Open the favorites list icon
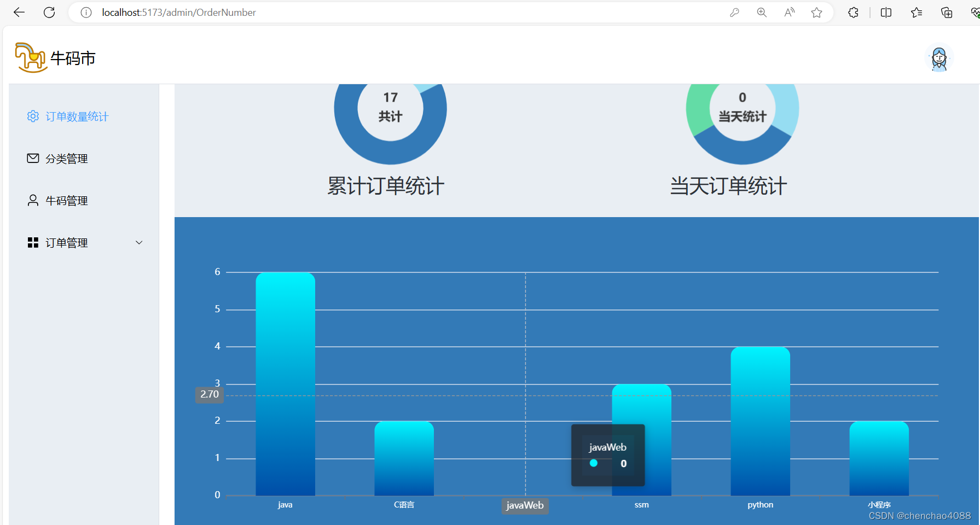Viewport: 980px width, 525px height. pyautogui.click(x=917, y=13)
